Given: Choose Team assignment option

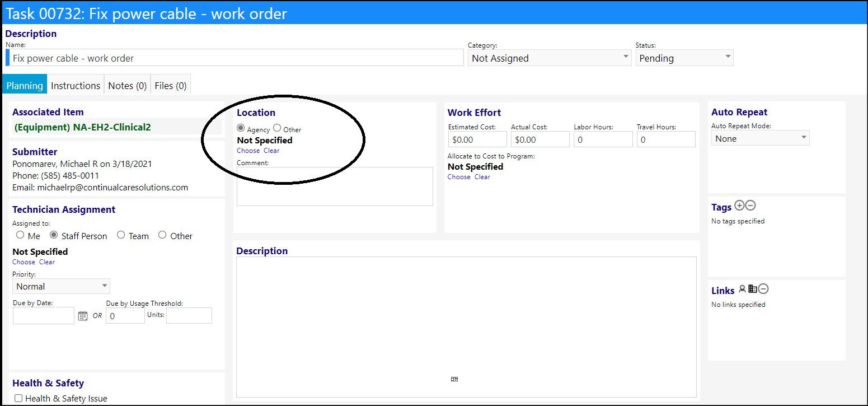Looking at the screenshot, I should (x=121, y=235).
